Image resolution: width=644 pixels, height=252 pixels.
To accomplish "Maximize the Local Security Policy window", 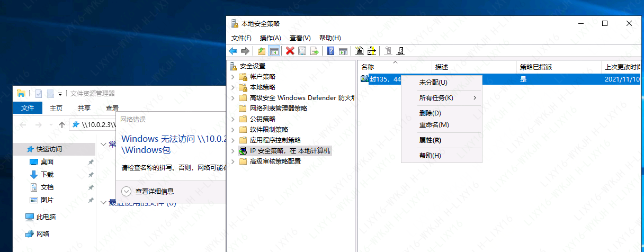I will [605, 23].
